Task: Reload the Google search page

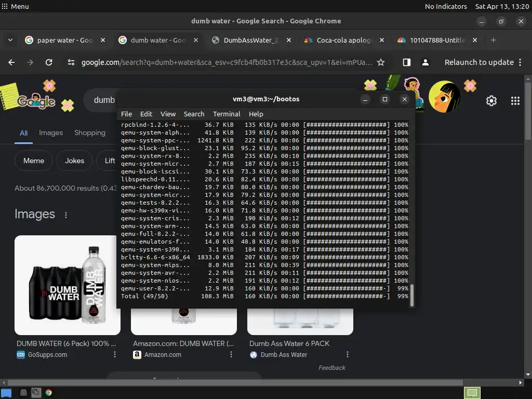Action: click(x=49, y=62)
